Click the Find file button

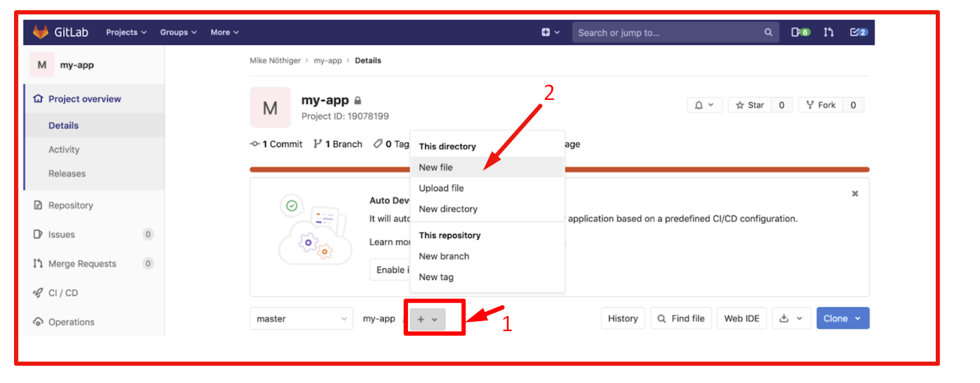click(681, 319)
